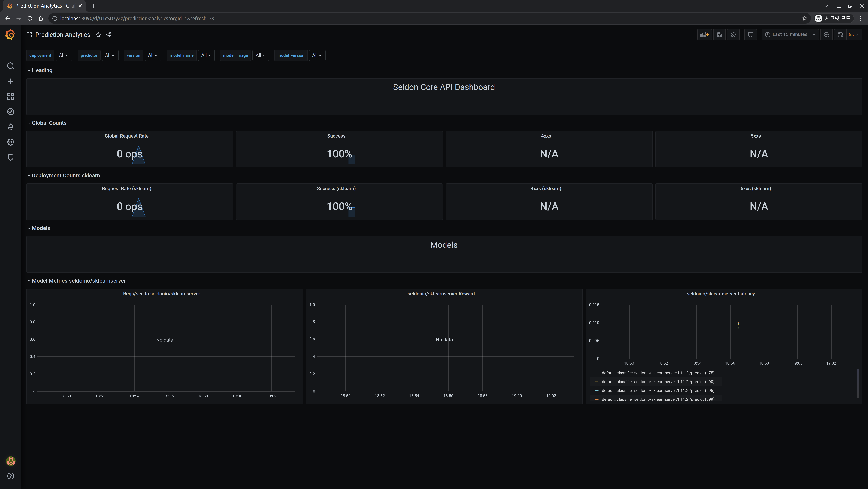The width and height of the screenshot is (868, 489).
Task: Open Alerting bell icon
Action: coord(10,127)
